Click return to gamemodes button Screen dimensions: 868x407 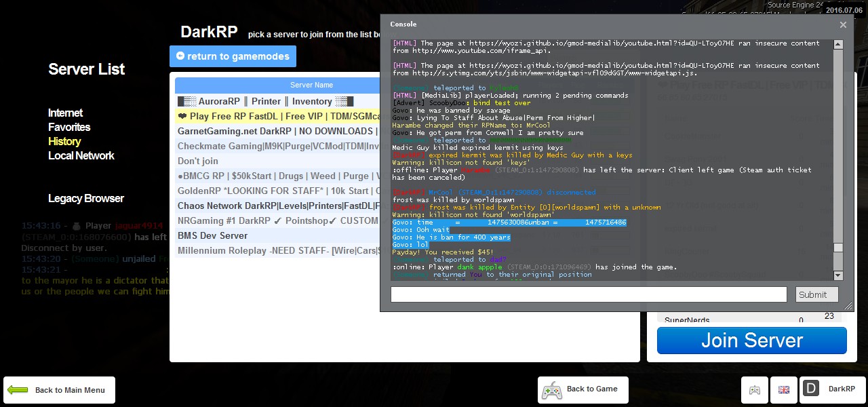[233, 56]
